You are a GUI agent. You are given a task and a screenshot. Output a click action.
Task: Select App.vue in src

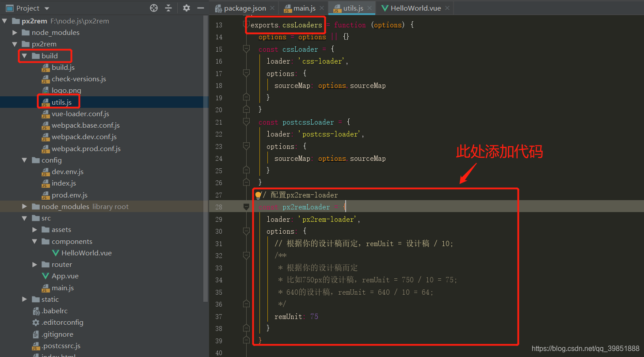[65, 276]
